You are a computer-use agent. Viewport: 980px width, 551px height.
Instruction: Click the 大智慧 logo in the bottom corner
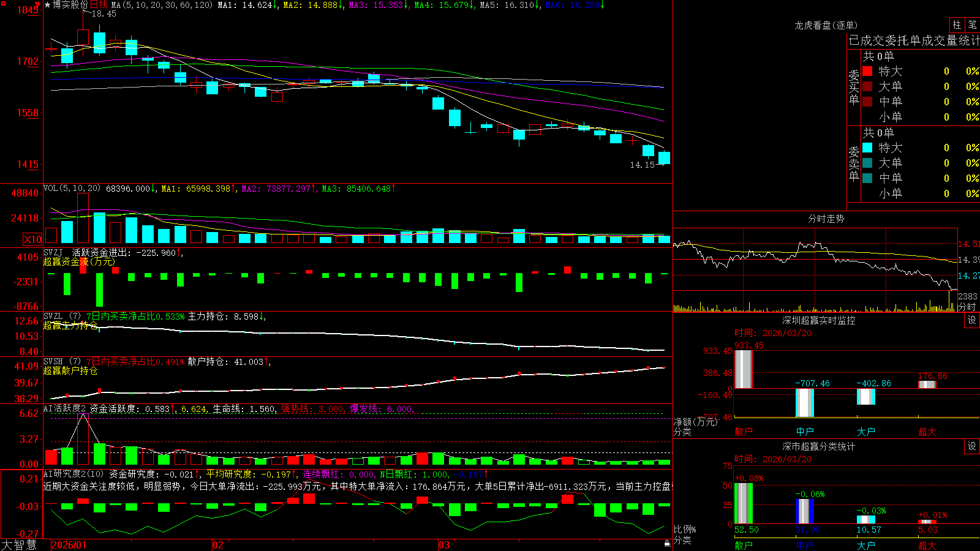(x=19, y=545)
